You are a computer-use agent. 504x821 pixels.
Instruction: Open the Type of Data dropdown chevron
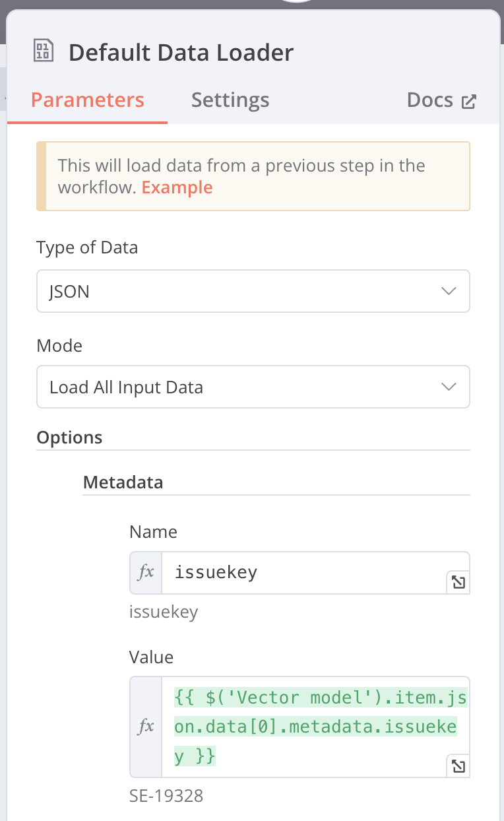click(449, 291)
